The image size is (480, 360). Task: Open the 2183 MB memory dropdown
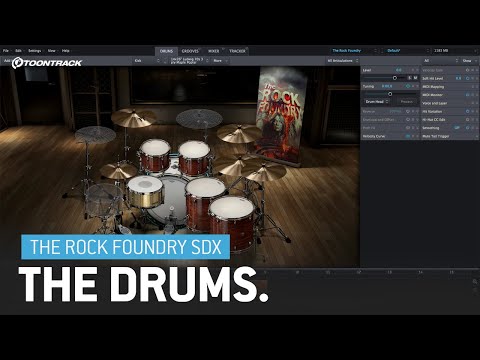(x=455, y=51)
